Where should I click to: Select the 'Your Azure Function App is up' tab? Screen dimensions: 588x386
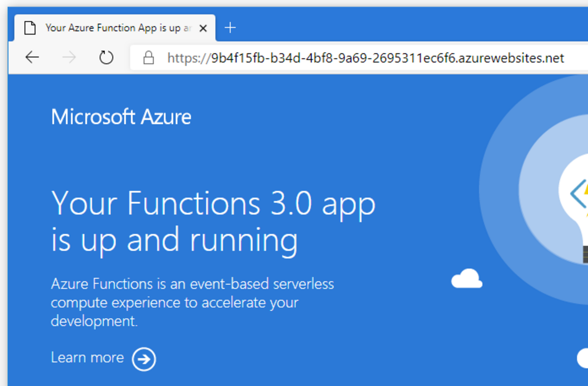(115, 28)
